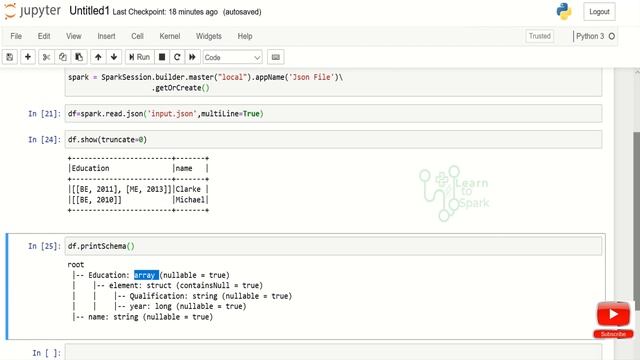640x360 pixels.
Task: Open the cell type Code dropdown
Action: pyautogui.click(x=232, y=58)
